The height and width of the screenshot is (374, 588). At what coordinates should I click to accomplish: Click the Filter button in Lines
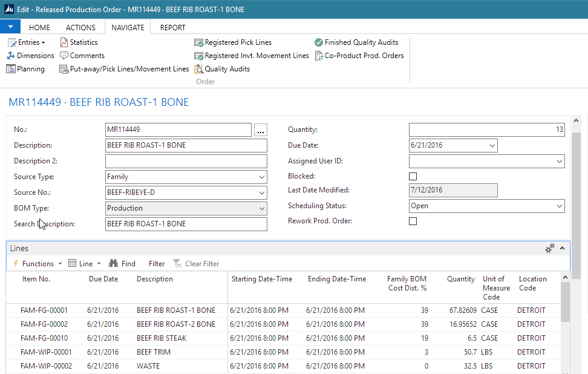(x=157, y=264)
